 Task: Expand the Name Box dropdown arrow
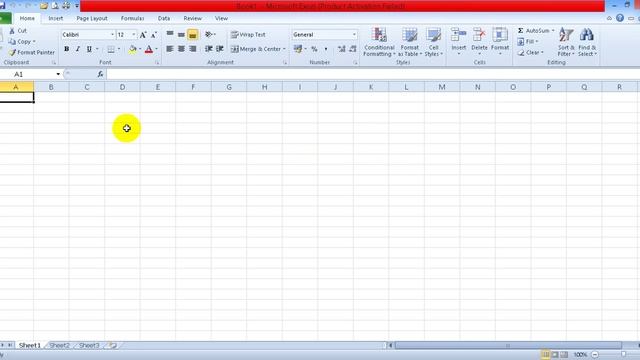(x=58, y=74)
